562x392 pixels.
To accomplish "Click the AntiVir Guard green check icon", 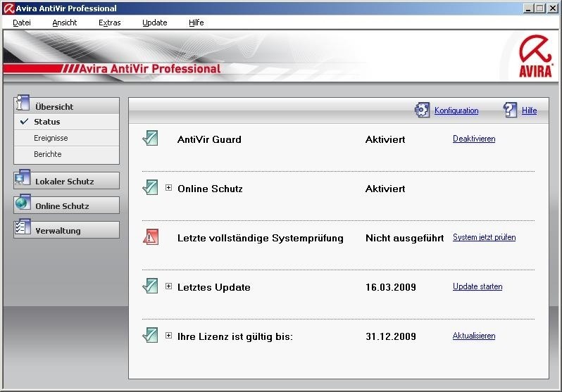I will pyautogui.click(x=150, y=138).
